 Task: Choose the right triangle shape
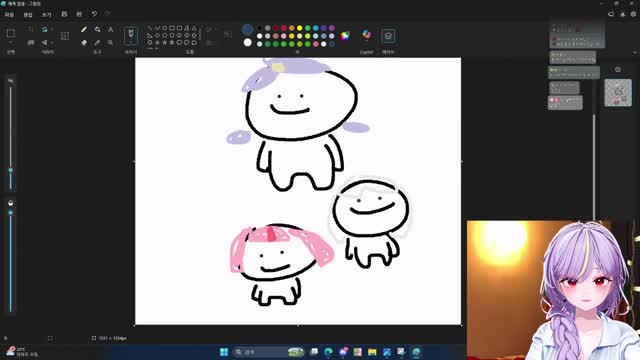(x=150, y=36)
